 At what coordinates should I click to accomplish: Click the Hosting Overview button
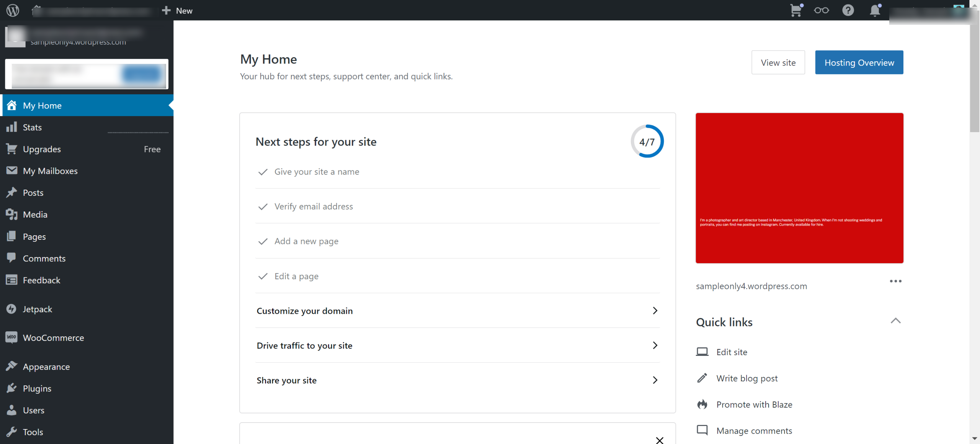[859, 62]
